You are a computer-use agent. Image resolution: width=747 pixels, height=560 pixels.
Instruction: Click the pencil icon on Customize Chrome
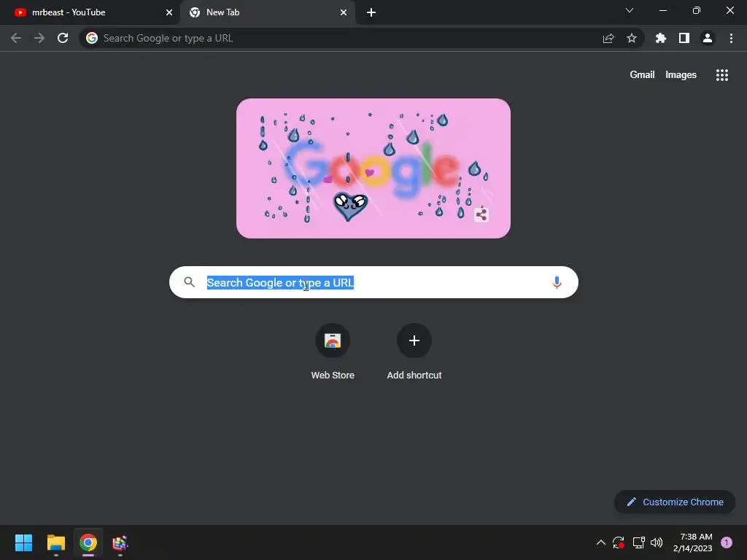[x=631, y=502]
